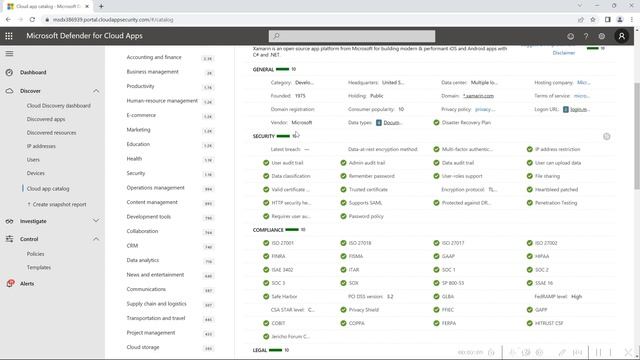Open Policies under Control
The height and width of the screenshot is (360, 640).
35,254
